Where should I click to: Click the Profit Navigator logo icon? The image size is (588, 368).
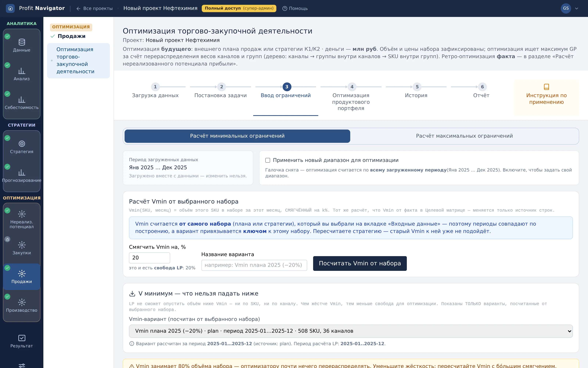[10, 8]
